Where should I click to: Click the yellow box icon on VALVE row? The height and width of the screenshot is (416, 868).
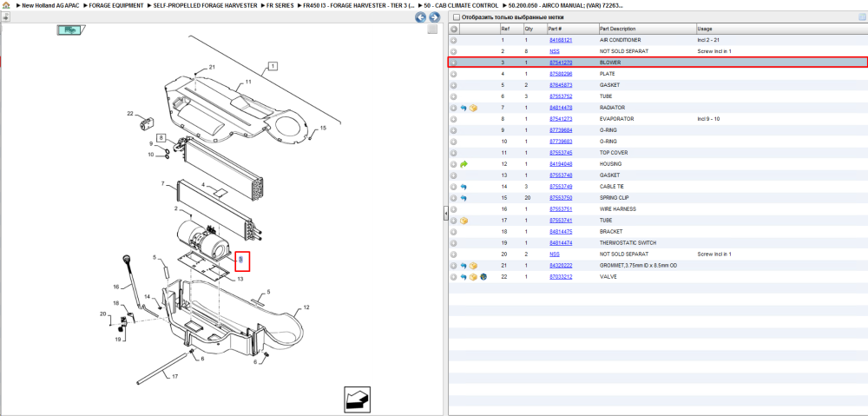click(x=473, y=277)
